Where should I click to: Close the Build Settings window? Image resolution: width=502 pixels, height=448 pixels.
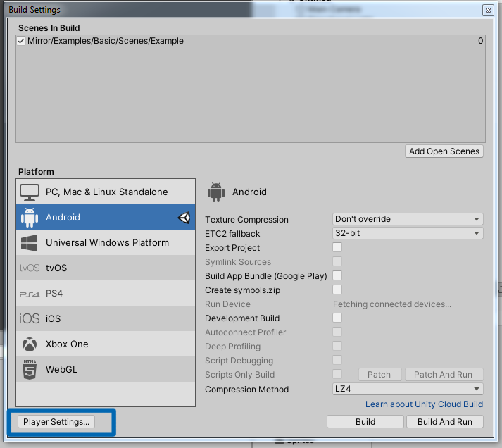488,11
